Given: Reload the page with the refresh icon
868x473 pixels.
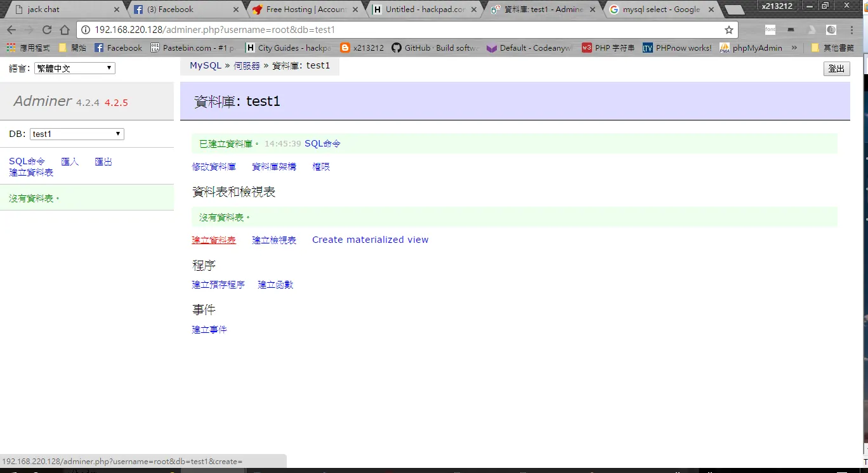Looking at the screenshot, I should pos(47,30).
